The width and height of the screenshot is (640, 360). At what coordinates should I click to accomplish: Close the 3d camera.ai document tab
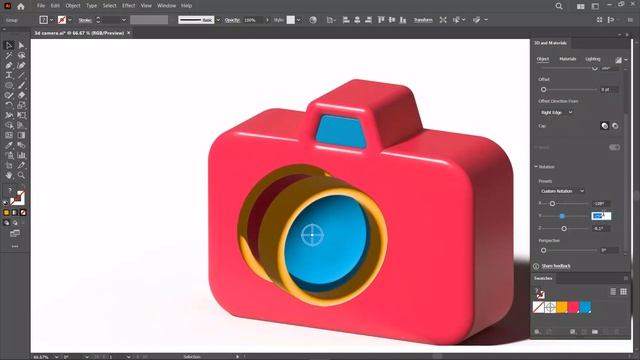pos(129,33)
